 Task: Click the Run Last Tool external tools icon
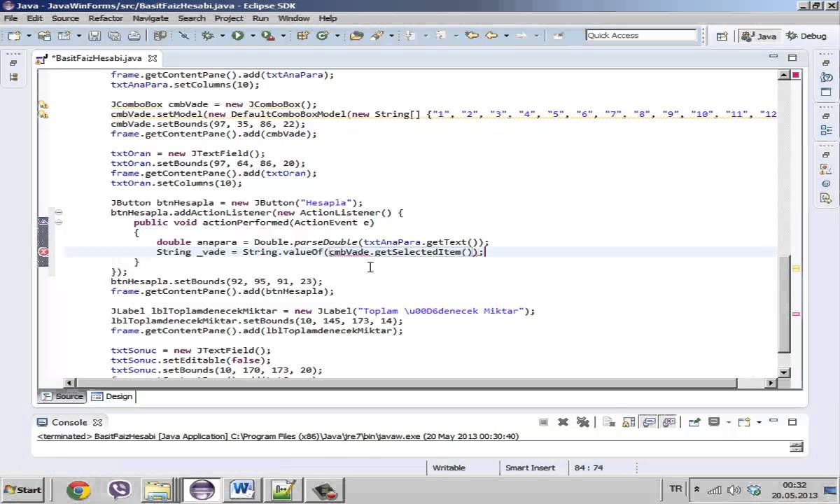click(x=268, y=36)
